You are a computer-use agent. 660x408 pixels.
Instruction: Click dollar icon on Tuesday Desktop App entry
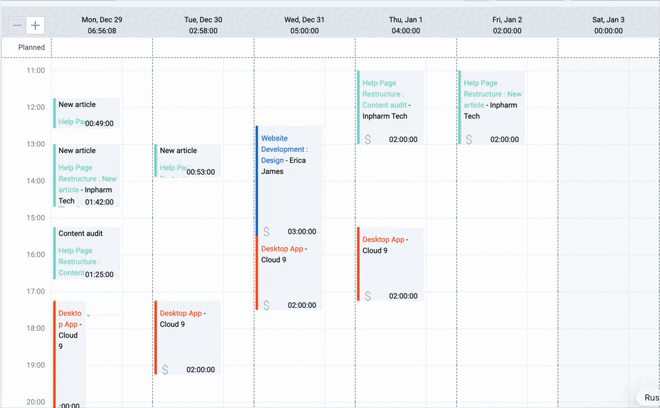pos(165,369)
